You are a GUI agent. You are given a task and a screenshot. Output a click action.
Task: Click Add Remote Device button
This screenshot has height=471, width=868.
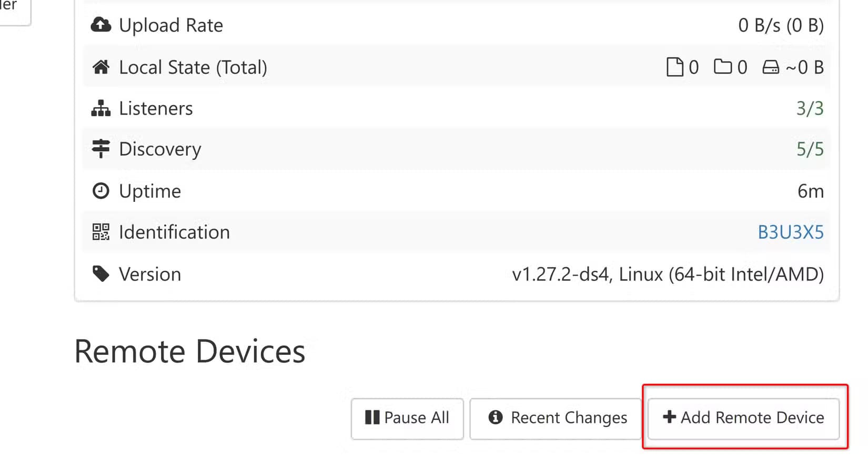[x=743, y=418]
